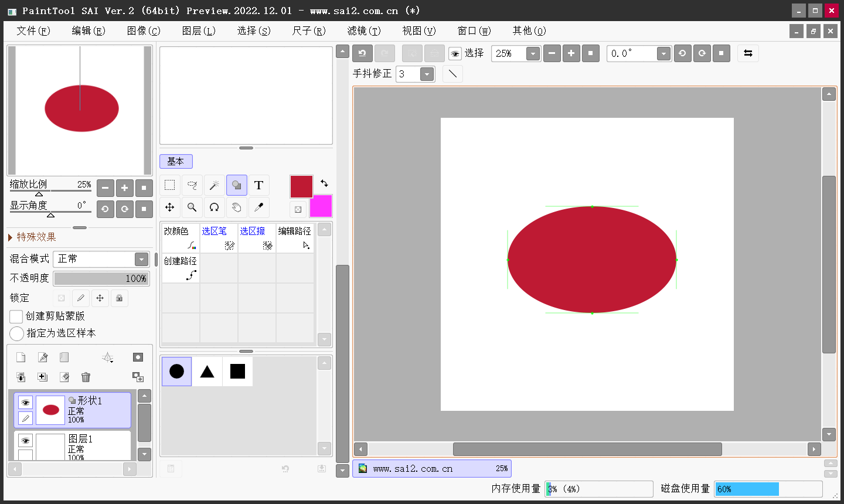Open the 尺子 menu
Screen dimensions: 844x504
309,30
